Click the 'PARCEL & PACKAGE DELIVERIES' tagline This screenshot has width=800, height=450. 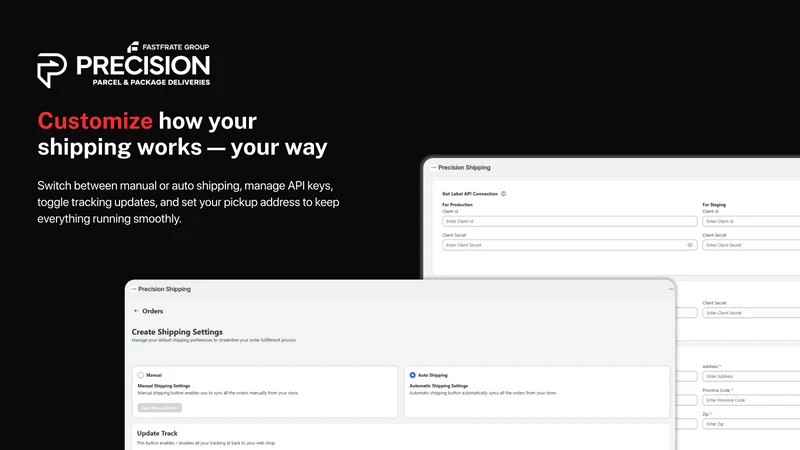coord(151,82)
